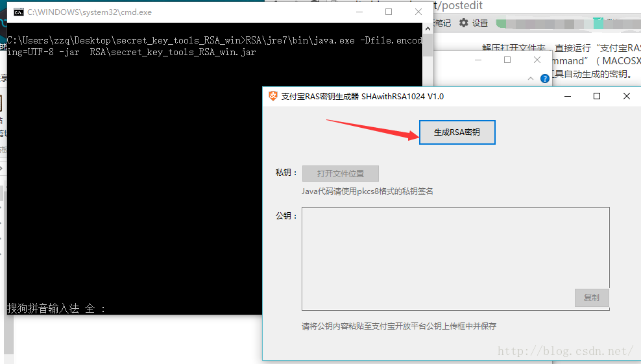Open the 设置 gear icon in browser
The height and width of the screenshot is (364, 641).
pyautogui.click(x=463, y=23)
